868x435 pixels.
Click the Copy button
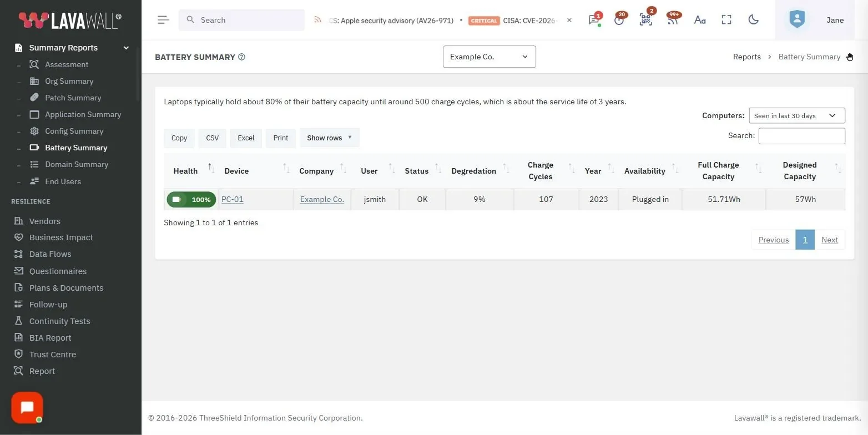(179, 138)
